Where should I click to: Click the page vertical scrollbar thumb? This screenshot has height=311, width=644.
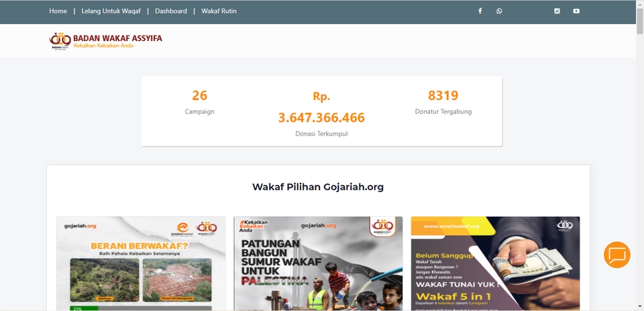[x=640, y=21]
